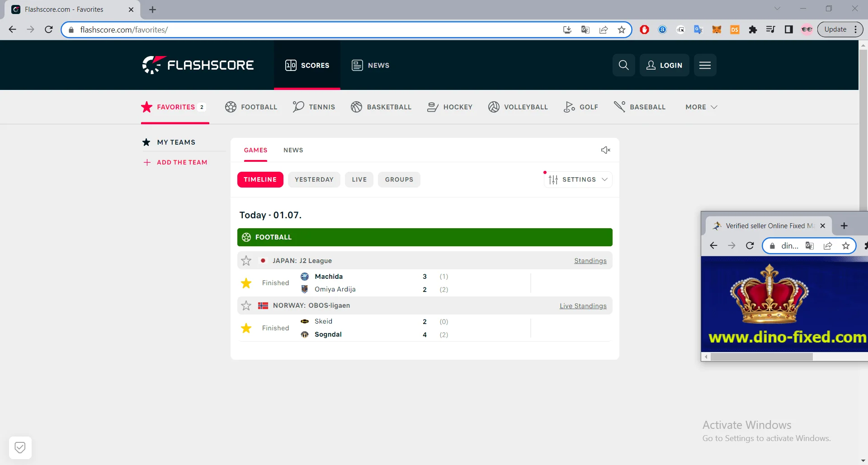
Task: Open the Hockey sport category
Action: click(450, 107)
